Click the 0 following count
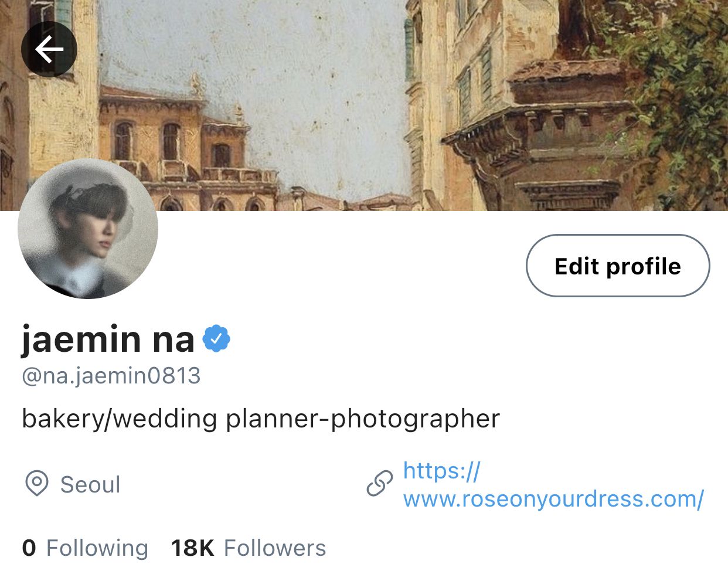Image resolution: width=728 pixels, height=574 pixels. point(29,548)
